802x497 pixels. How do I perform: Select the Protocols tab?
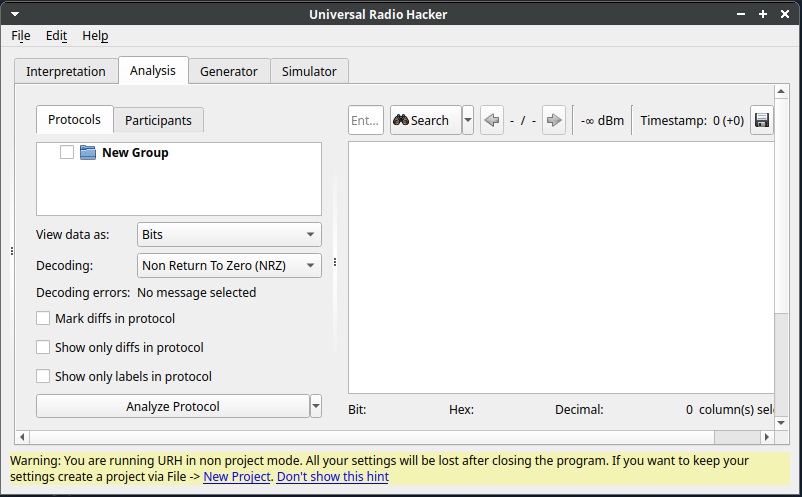point(74,120)
